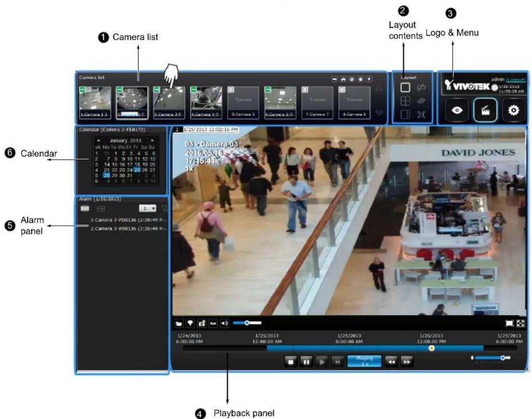The image size is (532, 419).
Task: Click the rewind button
Action: pyautogui.click(x=391, y=362)
